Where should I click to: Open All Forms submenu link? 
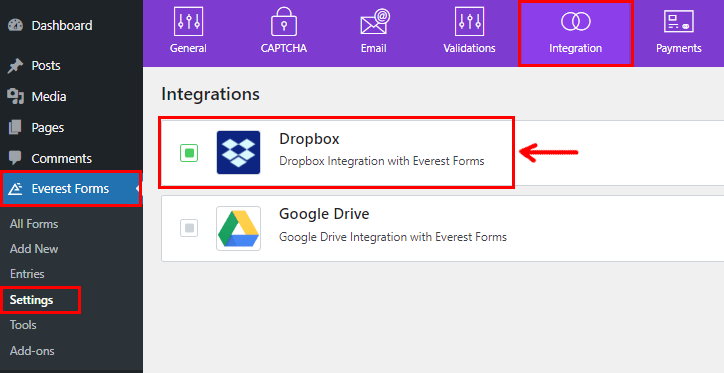pyautogui.click(x=34, y=224)
